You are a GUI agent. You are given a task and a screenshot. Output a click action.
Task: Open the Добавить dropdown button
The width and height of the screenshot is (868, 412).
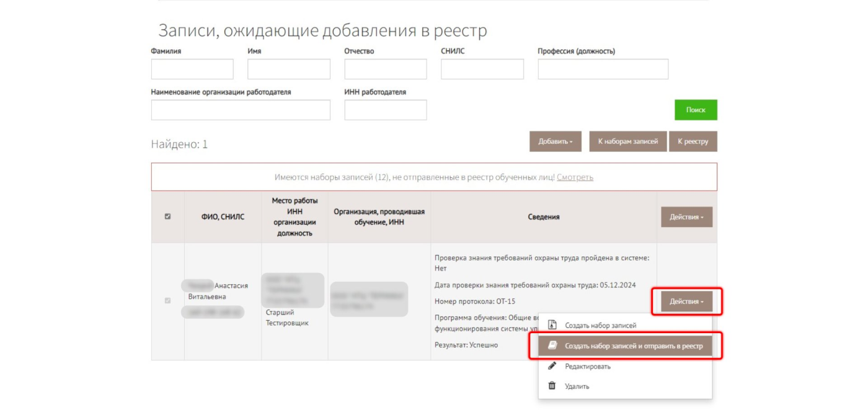click(x=556, y=141)
